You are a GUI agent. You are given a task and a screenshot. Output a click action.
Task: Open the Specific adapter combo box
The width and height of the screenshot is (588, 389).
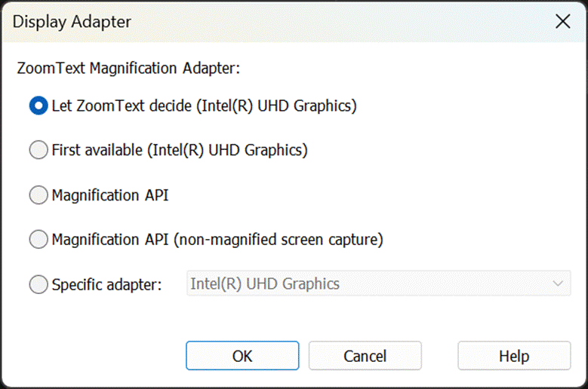377,284
